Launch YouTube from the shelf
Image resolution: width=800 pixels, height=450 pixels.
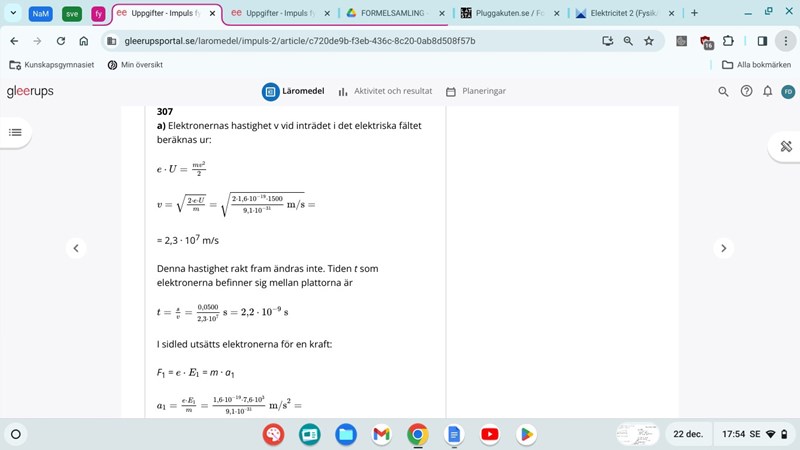click(x=489, y=434)
